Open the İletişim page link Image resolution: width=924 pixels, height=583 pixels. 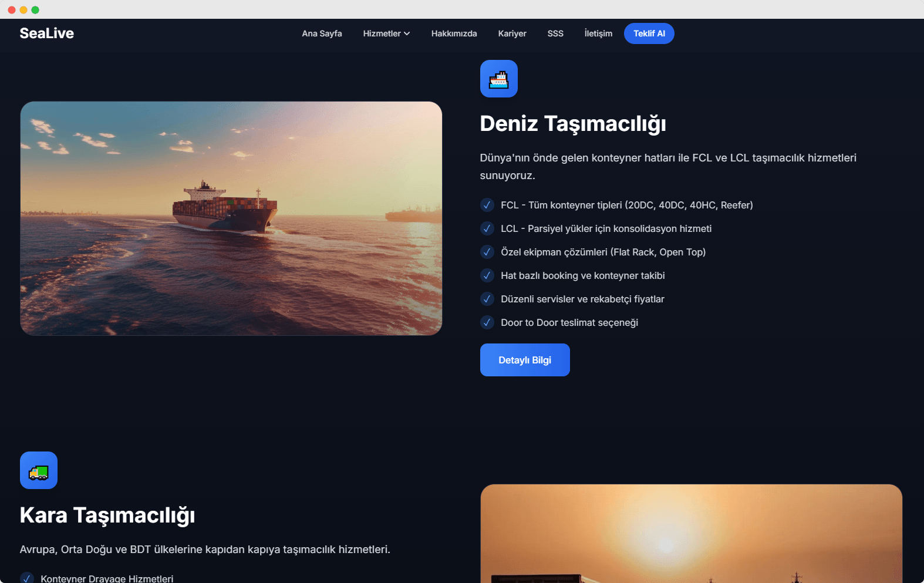598,33
